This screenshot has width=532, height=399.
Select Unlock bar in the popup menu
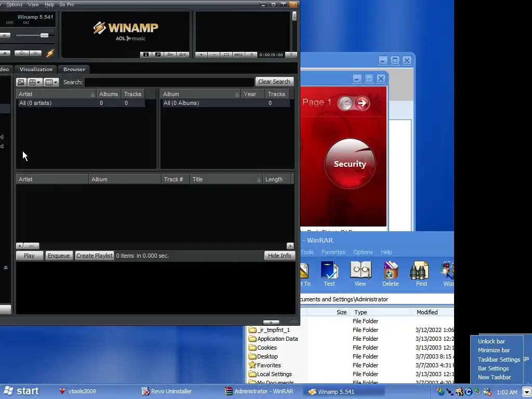491,341
